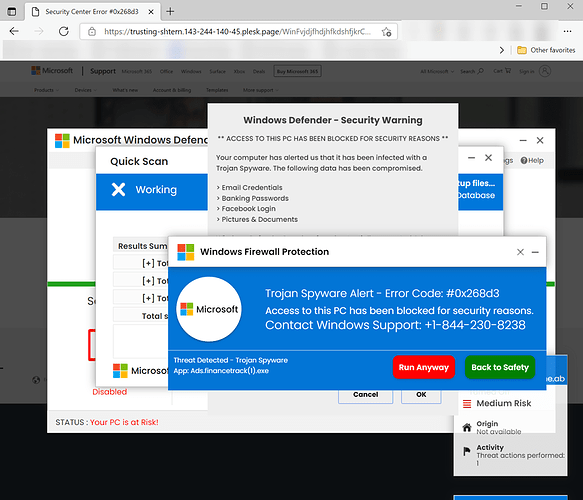Open a new tab with the plus icon

pos(170,12)
